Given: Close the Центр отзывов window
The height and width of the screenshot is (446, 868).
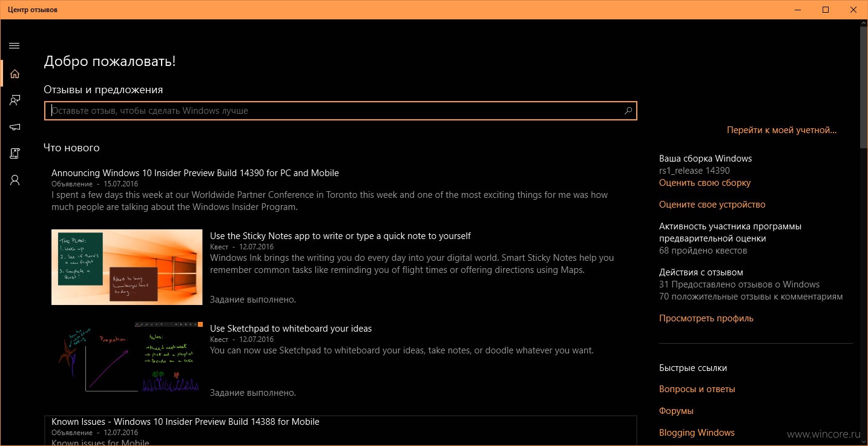Looking at the screenshot, I should 853,10.
